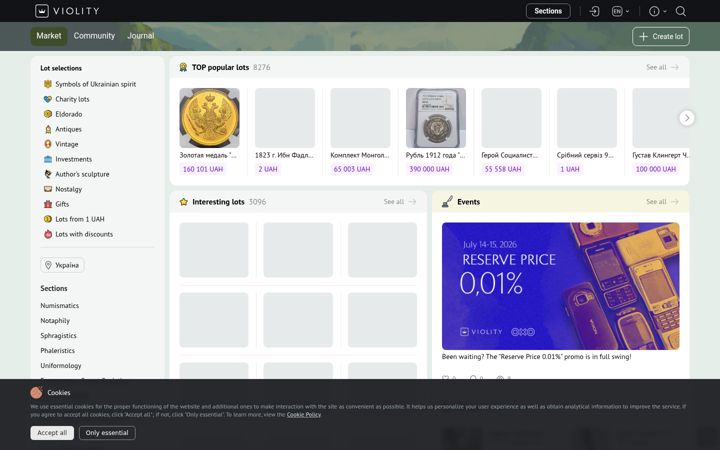The width and height of the screenshot is (720, 450).
Task: Advance the popular lots carousel arrow
Action: [687, 118]
